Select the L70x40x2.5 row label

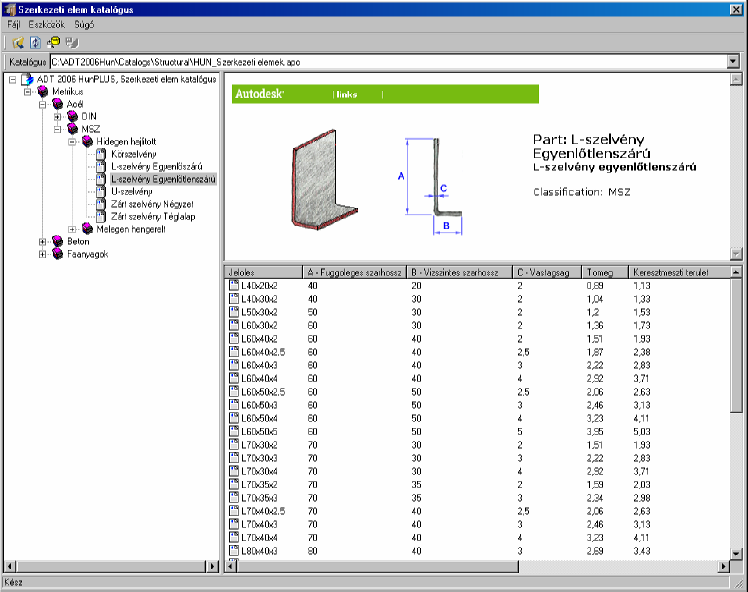(x=263, y=511)
